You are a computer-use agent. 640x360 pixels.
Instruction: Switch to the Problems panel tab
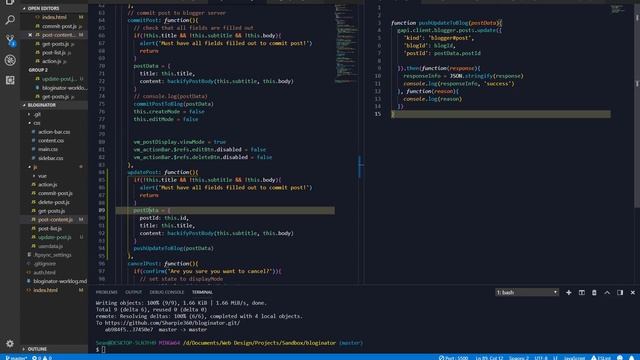(x=107, y=292)
